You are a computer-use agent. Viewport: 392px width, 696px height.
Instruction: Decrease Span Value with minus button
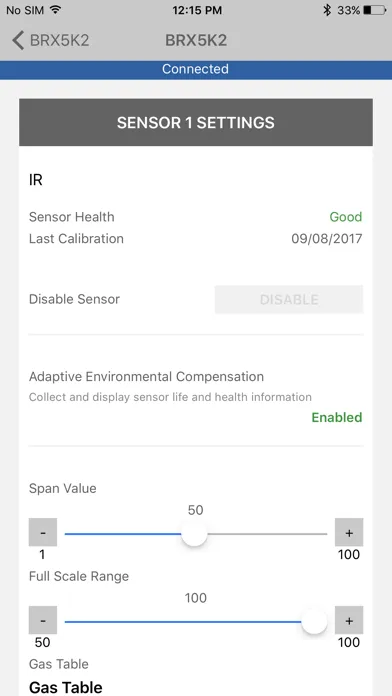point(43,532)
